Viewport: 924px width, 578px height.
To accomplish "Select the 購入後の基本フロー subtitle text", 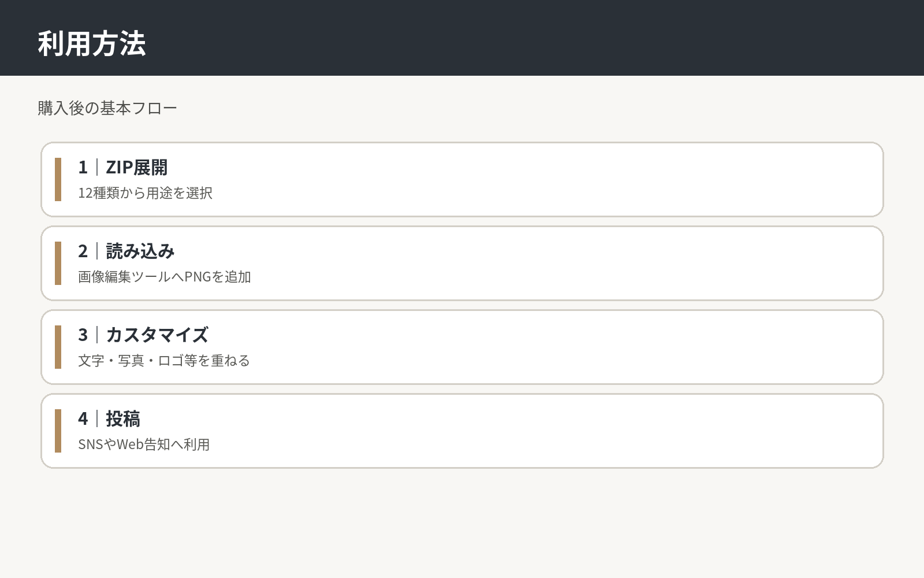I will pos(107,108).
